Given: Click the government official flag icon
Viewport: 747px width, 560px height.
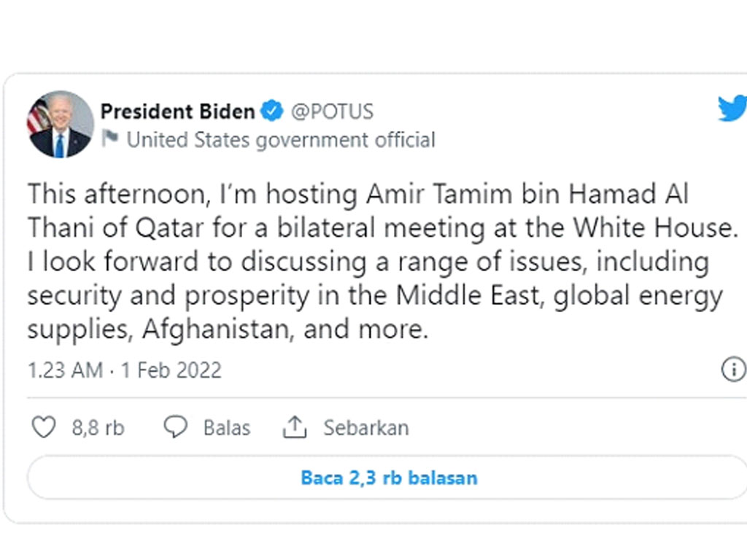Looking at the screenshot, I should point(110,138).
